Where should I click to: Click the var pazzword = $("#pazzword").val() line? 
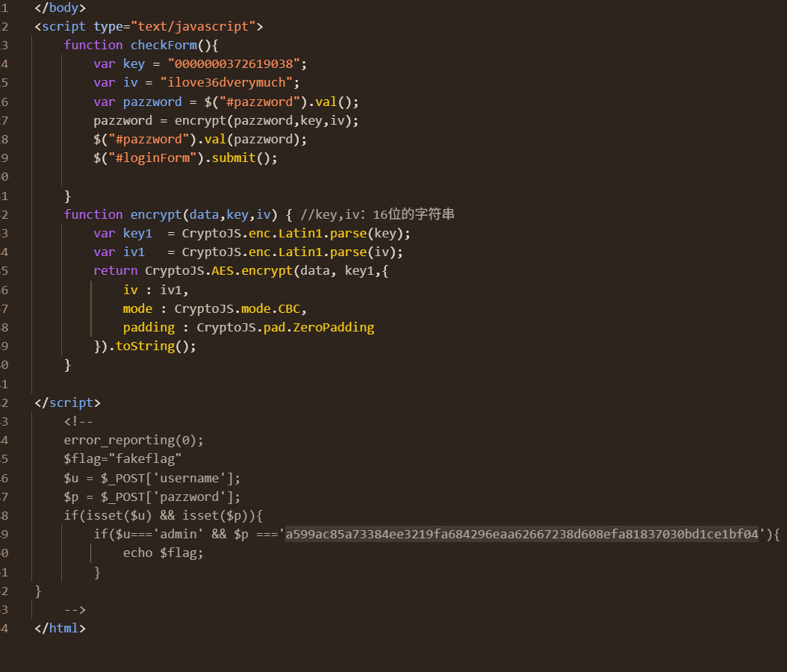pos(226,102)
